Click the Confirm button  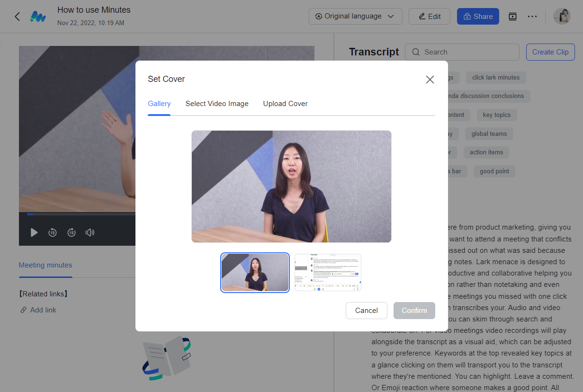pos(414,311)
